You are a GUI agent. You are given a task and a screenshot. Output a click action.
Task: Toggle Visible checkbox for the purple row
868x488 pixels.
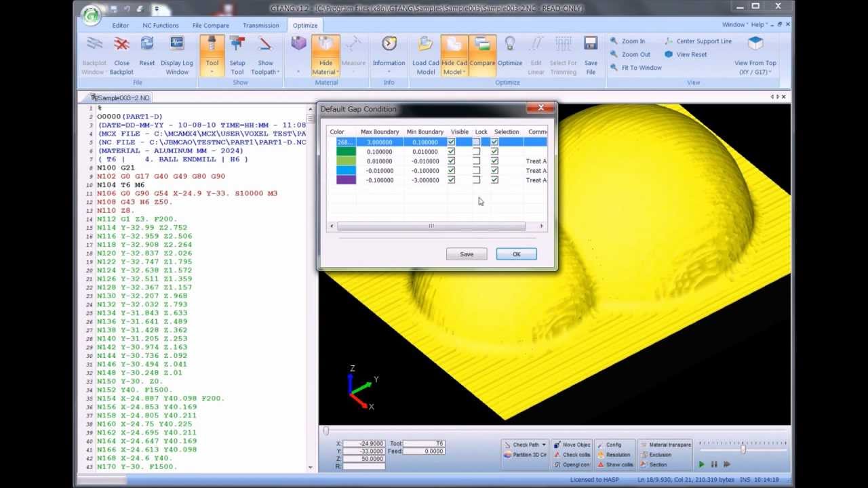[451, 180]
